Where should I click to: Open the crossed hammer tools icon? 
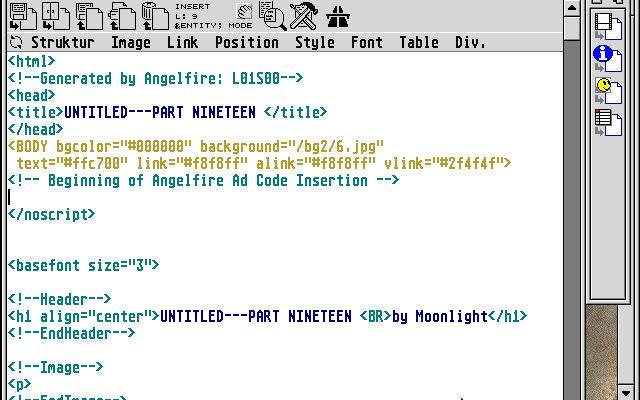[x=303, y=16]
